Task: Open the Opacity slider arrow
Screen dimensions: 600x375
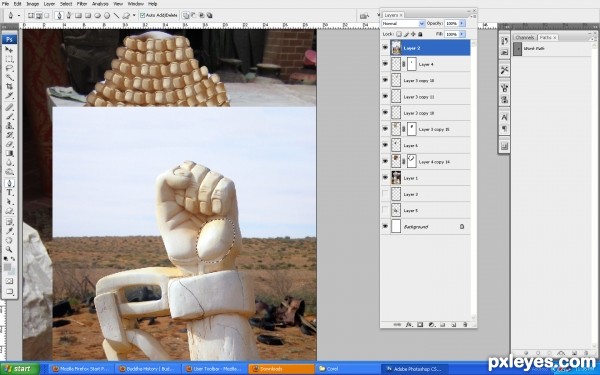Action: [x=462, y=23]
